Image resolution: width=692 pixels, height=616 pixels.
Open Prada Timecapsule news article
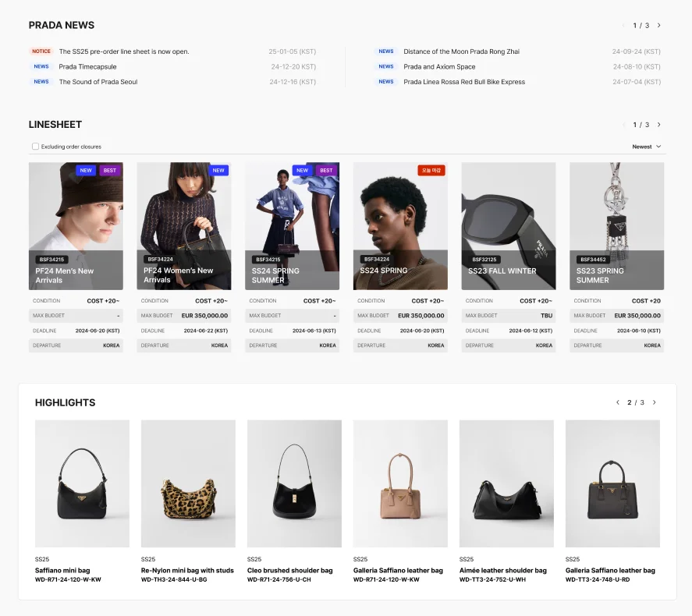coord(87,67)
